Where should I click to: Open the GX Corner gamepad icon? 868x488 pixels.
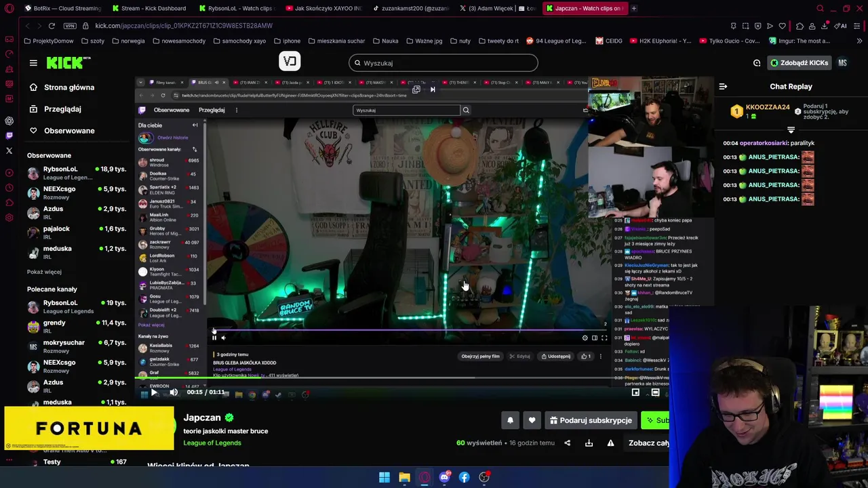[x=9, y=39]
